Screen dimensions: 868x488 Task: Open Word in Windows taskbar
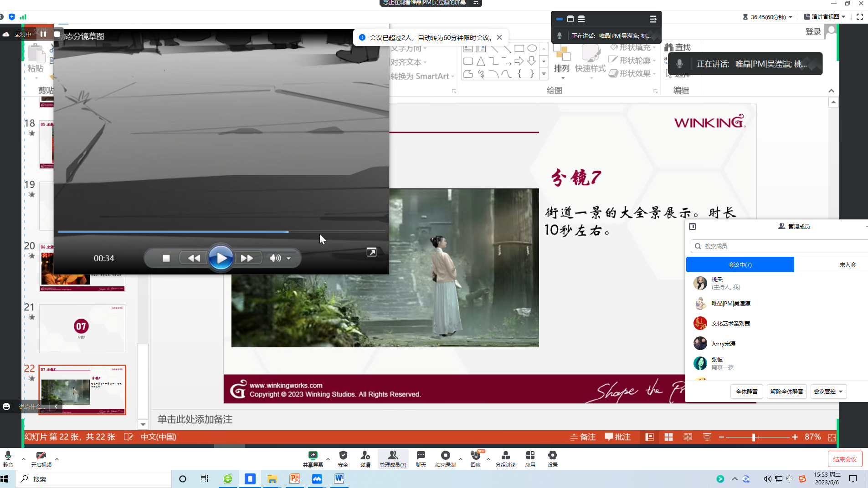[339, 479]
